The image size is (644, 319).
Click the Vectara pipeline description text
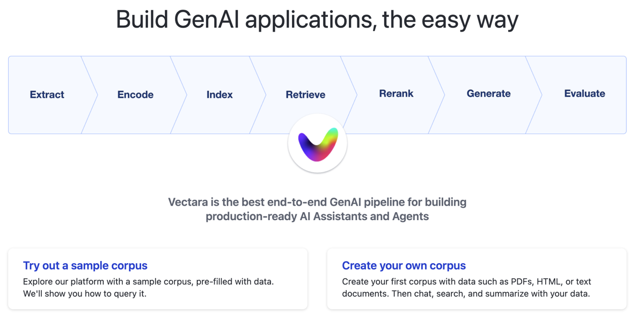pos(317,209)
